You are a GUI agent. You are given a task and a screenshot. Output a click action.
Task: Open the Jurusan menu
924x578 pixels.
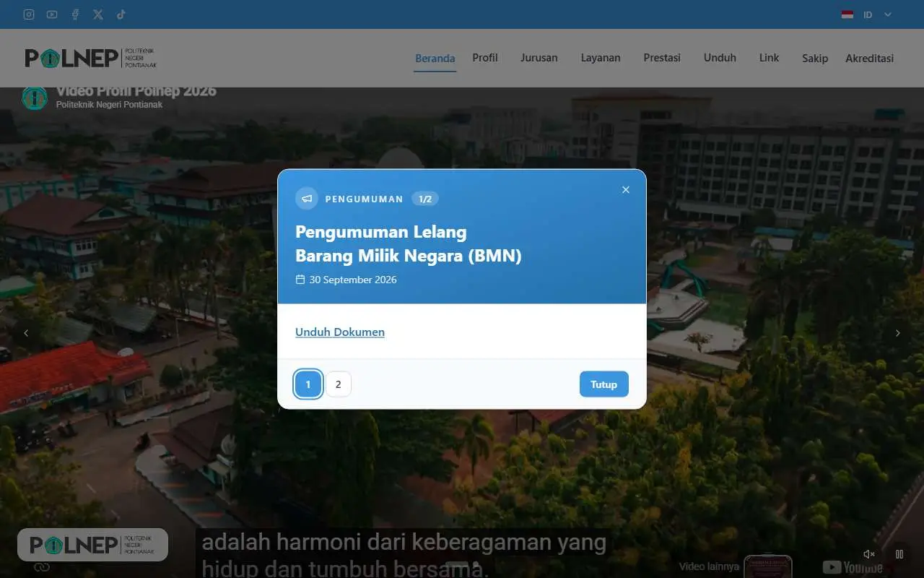[539, 58]
